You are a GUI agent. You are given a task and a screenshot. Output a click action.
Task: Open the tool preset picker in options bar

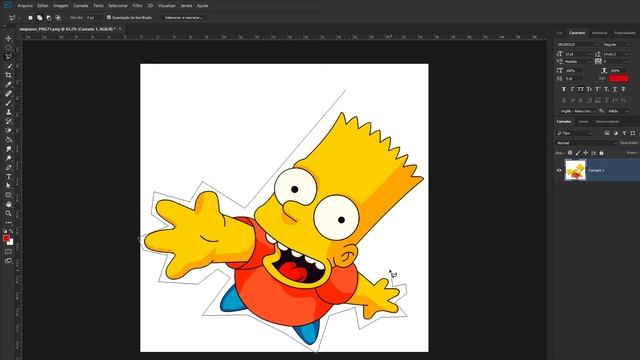14,18
